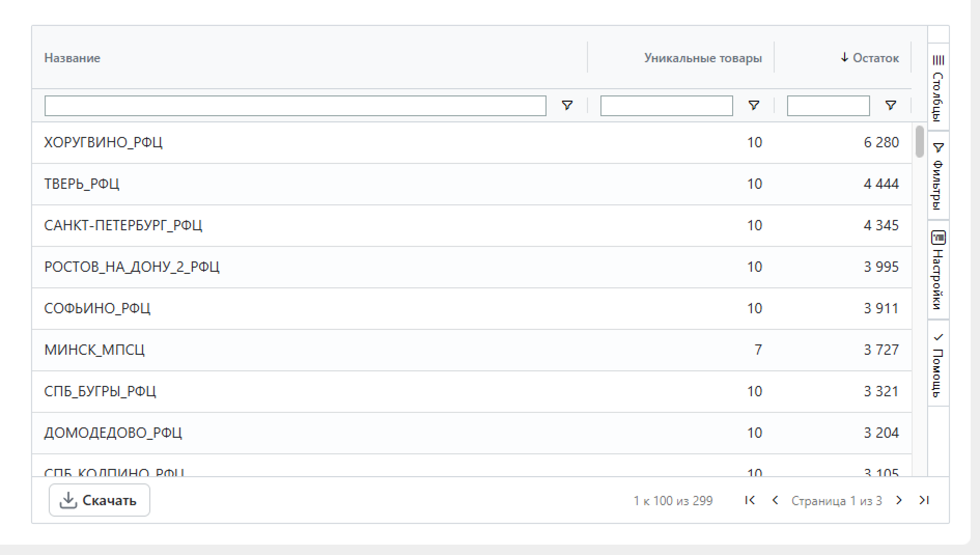Viewport: 980px width, 555px height.
Task: Sort by the Уникальные товары column header
Action: [x=703, y=58]
